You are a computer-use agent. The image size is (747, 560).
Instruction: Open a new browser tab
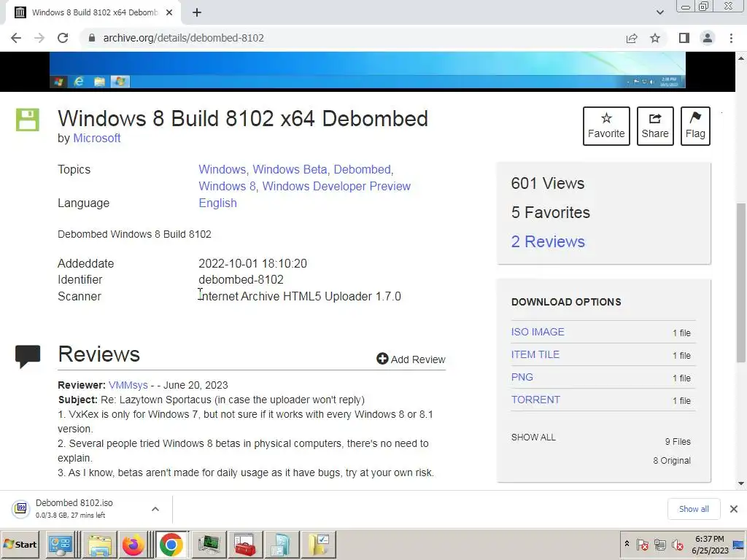(x=197, y=12)
